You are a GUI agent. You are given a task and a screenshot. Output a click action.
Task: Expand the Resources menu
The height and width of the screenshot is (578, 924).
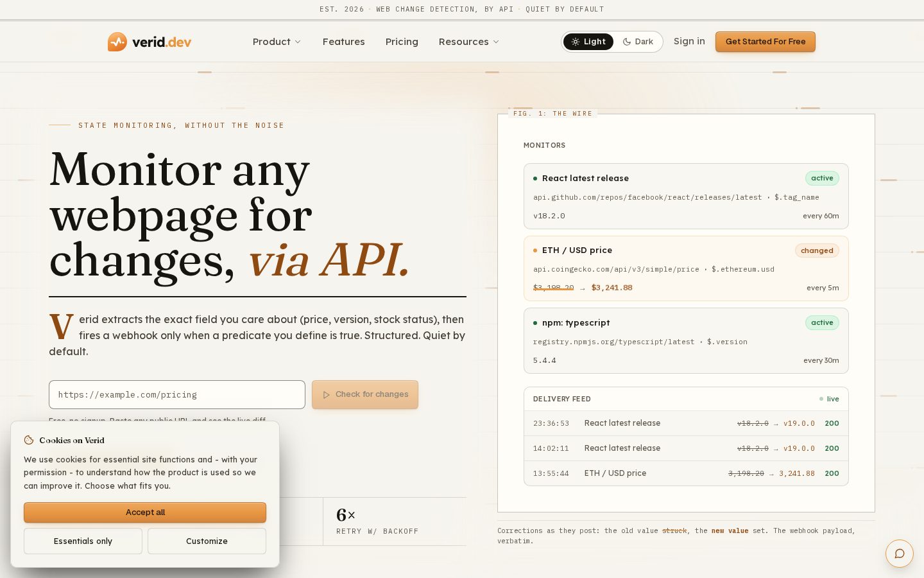469,42
